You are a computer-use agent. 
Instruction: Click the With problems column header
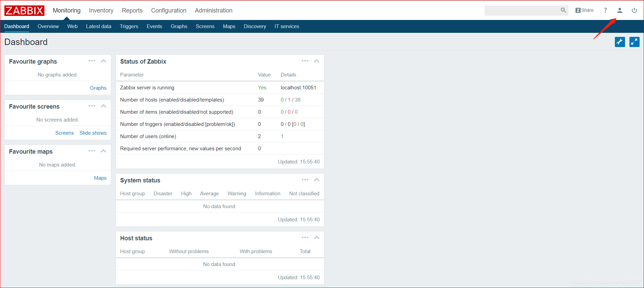(256, 251)
